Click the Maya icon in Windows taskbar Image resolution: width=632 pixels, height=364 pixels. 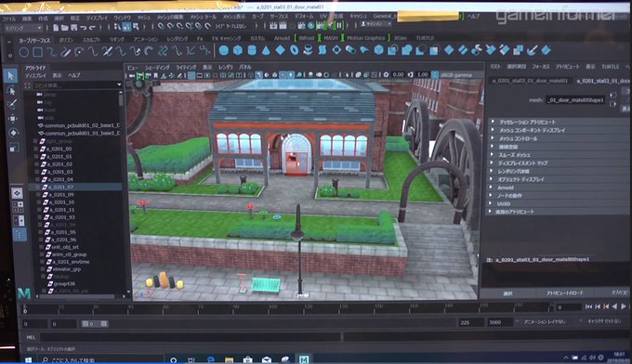click(x=304, y=359)
